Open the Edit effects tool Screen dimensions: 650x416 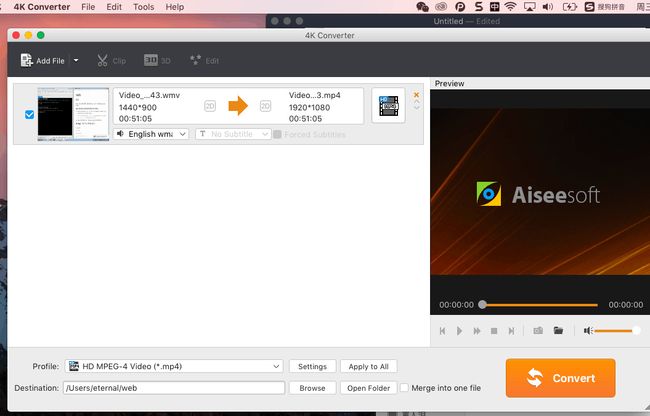click(204, 60)
